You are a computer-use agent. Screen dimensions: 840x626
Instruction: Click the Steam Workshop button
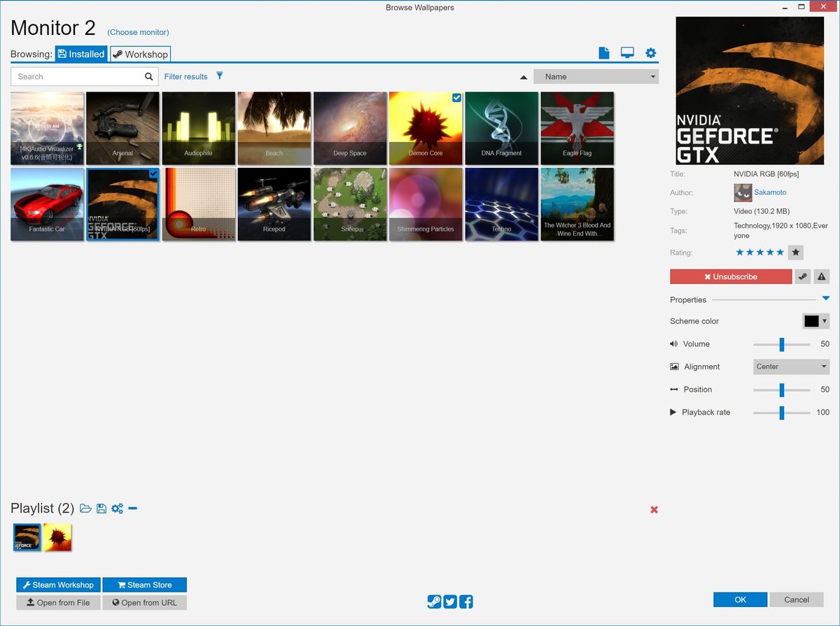(58, 585)
